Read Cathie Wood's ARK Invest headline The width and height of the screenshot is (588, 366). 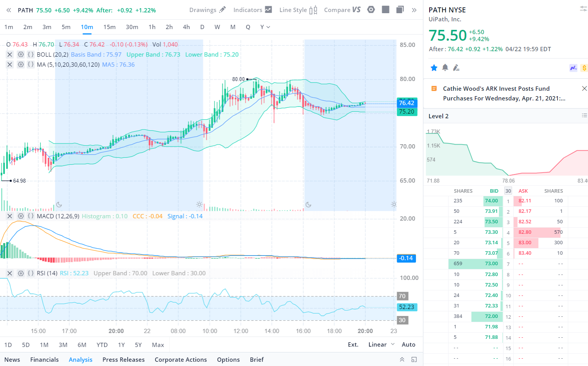504,93
